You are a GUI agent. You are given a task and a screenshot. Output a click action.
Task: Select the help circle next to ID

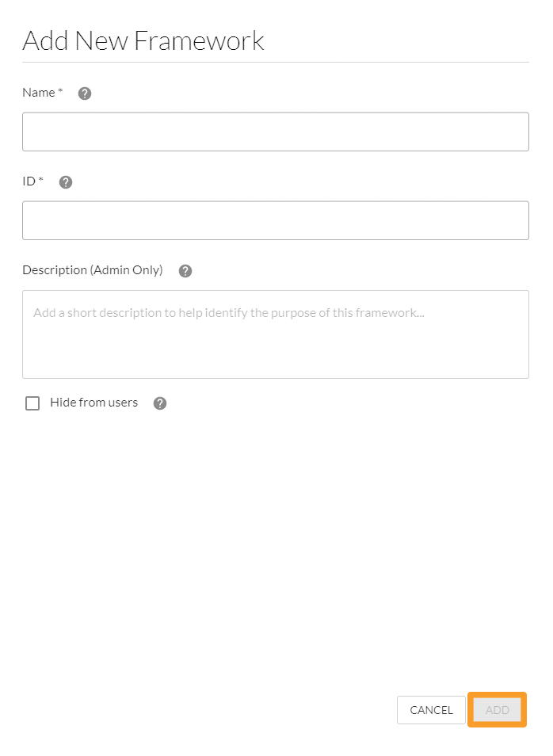point(66,181)
